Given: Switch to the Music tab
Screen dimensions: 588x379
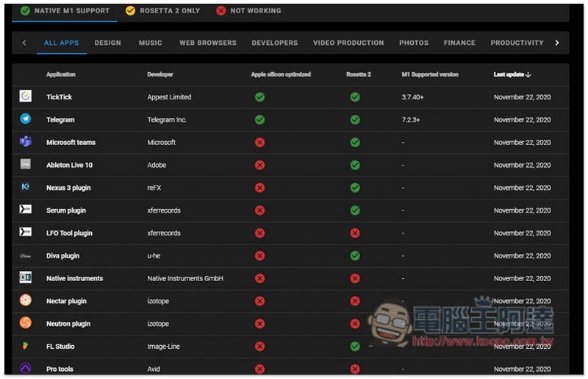Looking at the screenshot, I should click(x=150, y=43).
